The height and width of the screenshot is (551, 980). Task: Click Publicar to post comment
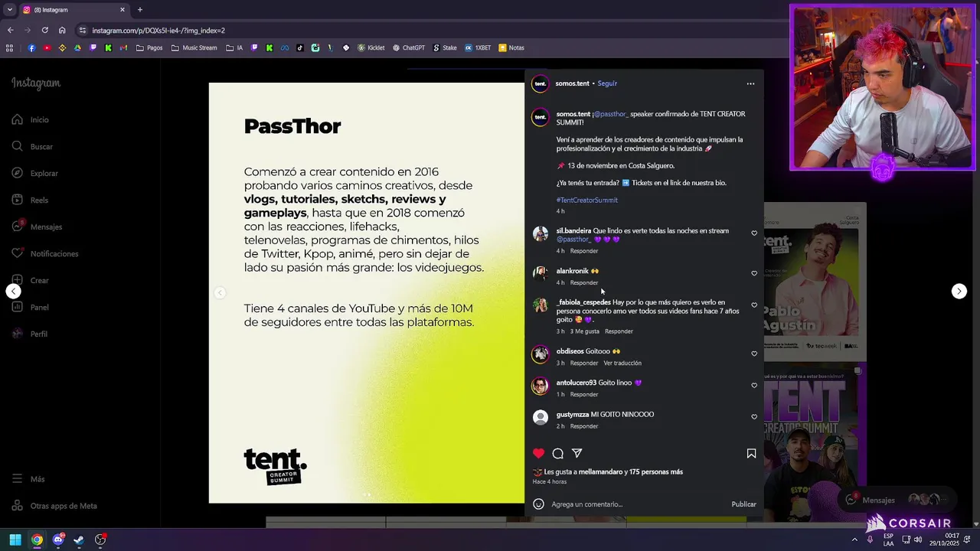click(743, 504)
